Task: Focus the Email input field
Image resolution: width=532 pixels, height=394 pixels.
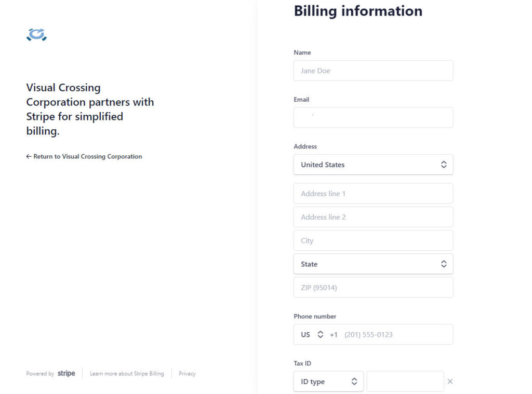Action: (373, 117)
